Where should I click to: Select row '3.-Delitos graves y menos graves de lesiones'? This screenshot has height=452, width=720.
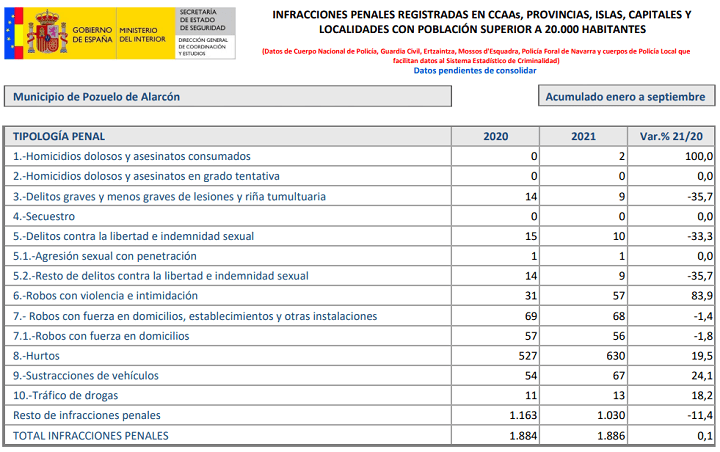[359, 196]
